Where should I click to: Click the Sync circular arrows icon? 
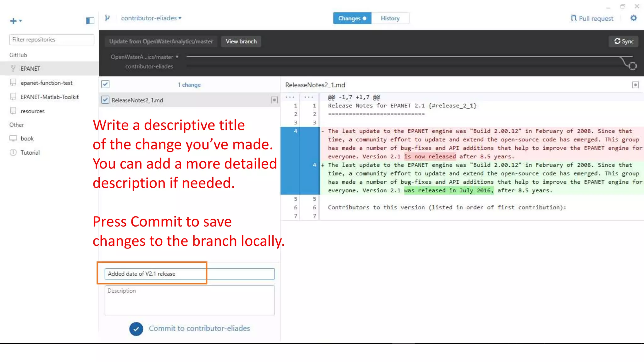(617, 41)
